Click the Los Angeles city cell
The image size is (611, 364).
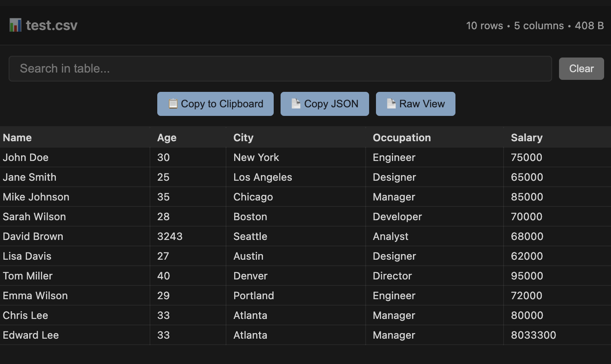[263, 177]
